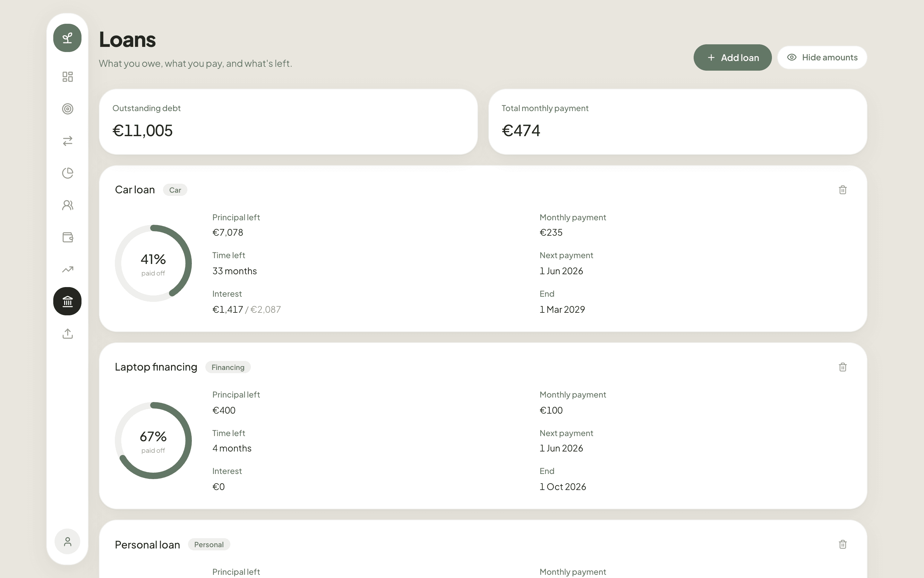Click the Financing category tag

click(x=228, y=367)
